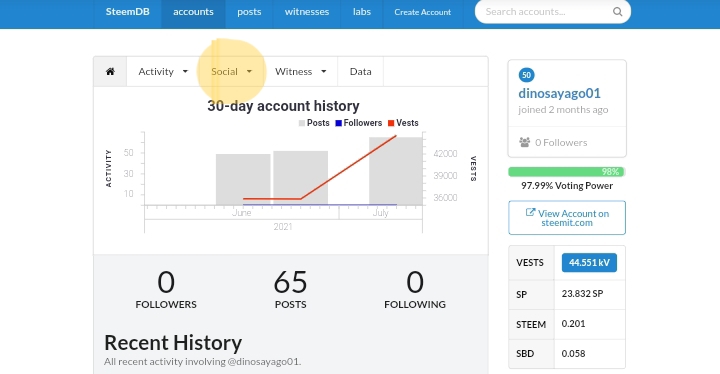Click the 44.551 kV vests label
Screen dimensions: 720x374
tap(589, 263)
